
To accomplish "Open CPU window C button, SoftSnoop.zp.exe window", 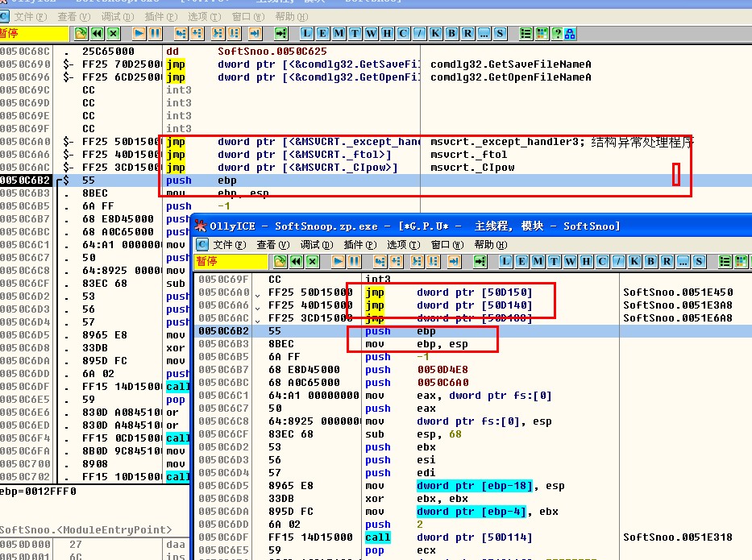I will coord(603,261).
